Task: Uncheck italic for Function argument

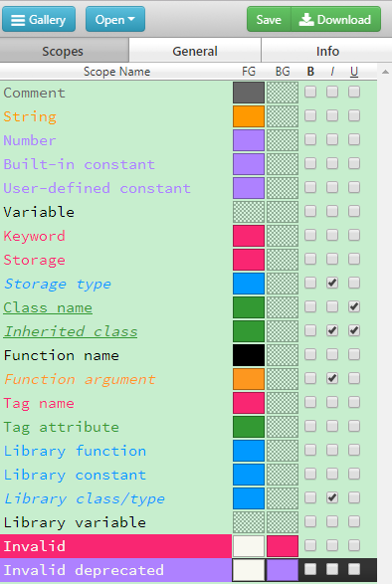Action: coord(332,378)
